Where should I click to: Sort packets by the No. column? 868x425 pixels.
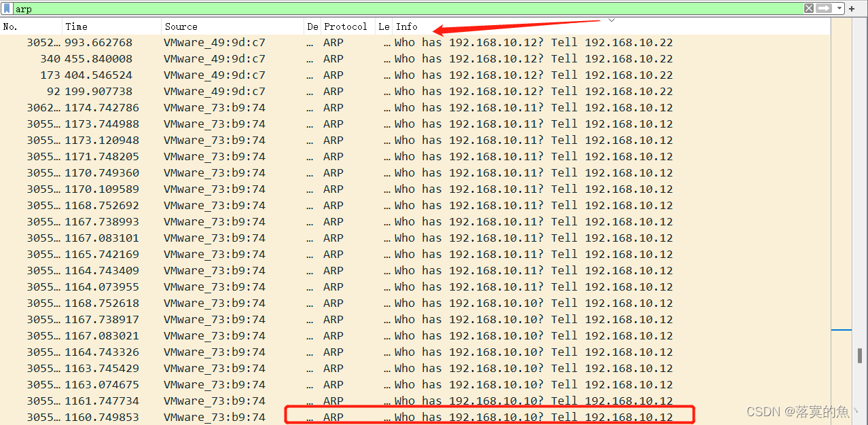point(31,26)
